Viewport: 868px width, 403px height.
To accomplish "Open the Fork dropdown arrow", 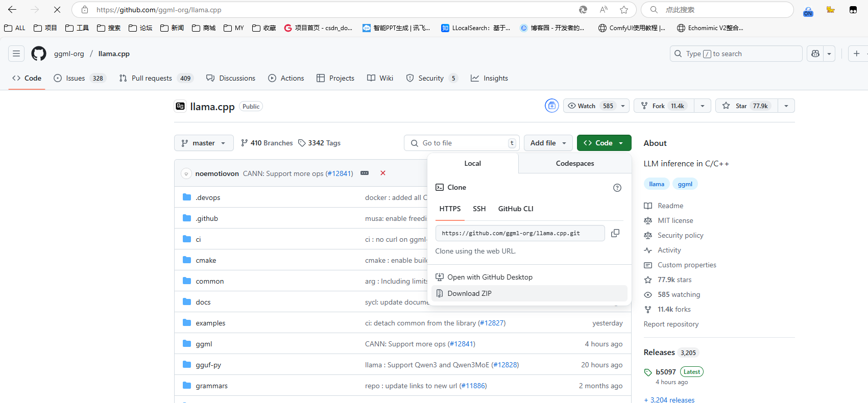I will pos(703,106).
